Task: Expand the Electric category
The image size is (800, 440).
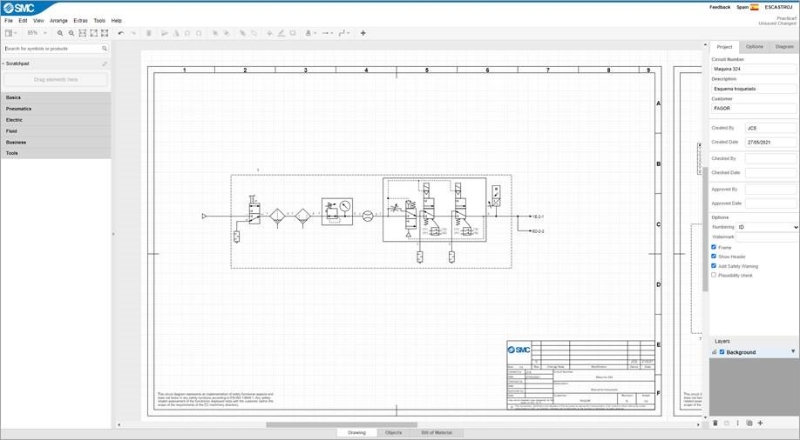Action: [56, 120]
